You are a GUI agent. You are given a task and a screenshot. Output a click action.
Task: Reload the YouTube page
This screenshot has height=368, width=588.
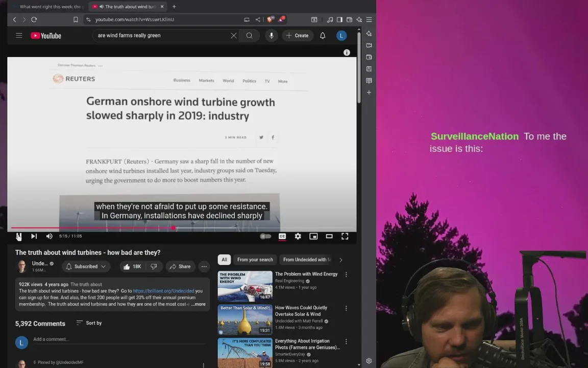[34, 19]
